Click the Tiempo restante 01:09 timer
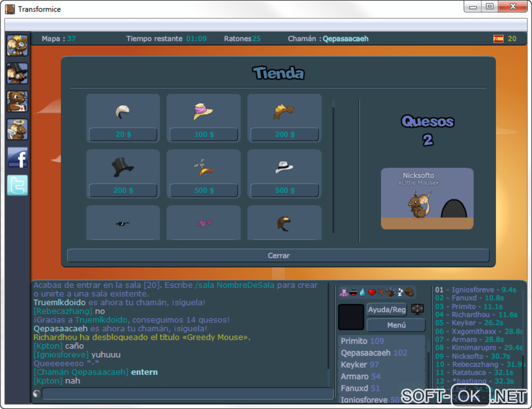Viewport: 532px width, 409px height. click(166, 39)
